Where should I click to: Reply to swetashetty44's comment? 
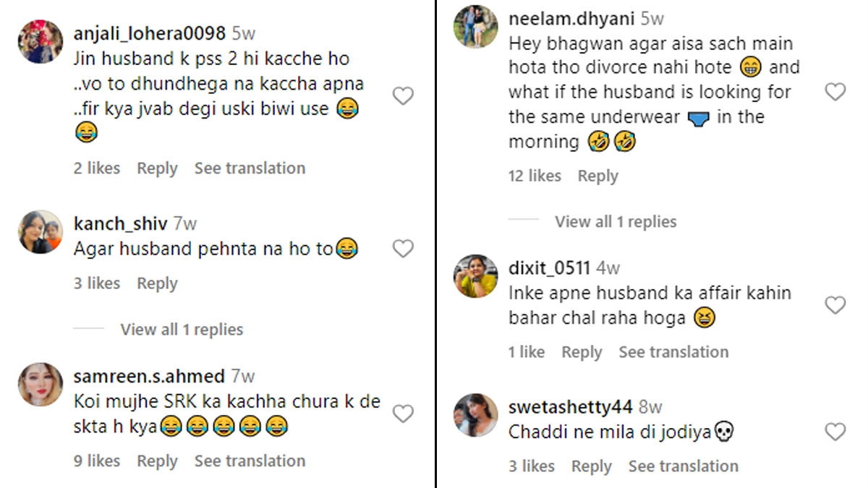coord(591,466)
